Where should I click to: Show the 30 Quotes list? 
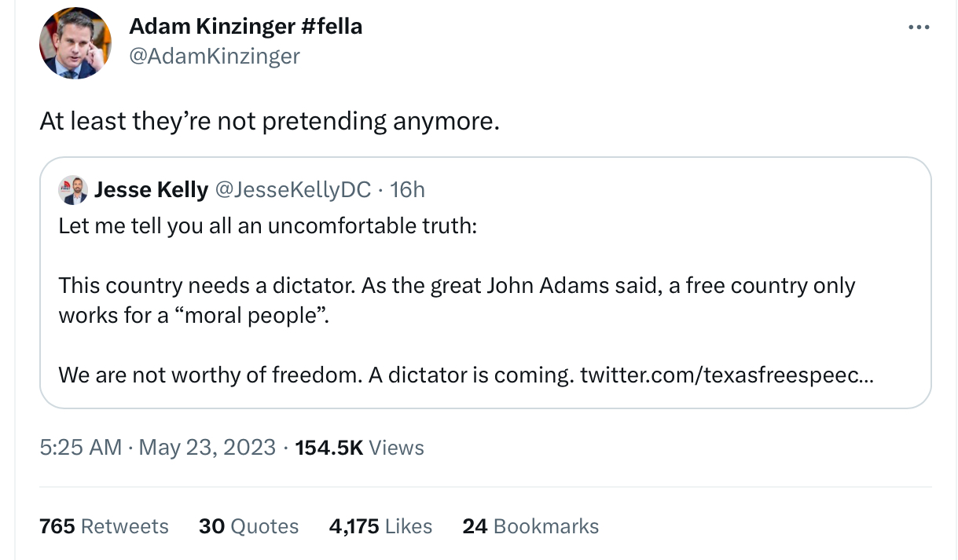click(248, 526)
